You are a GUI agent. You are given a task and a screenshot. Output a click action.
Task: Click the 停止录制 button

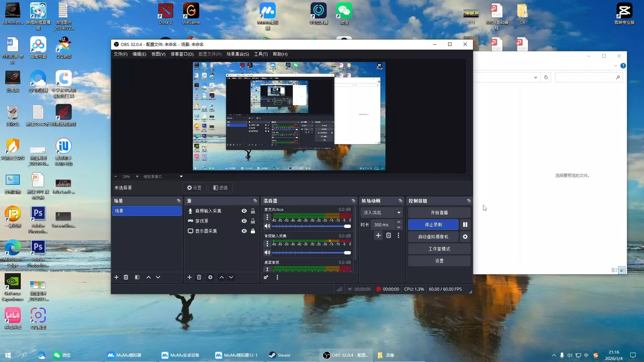(433, 225)
